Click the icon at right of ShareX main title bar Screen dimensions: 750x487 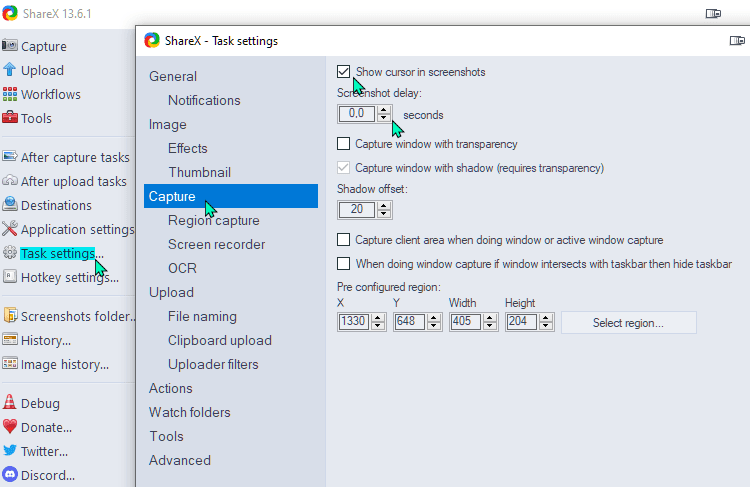coord(713,13)
